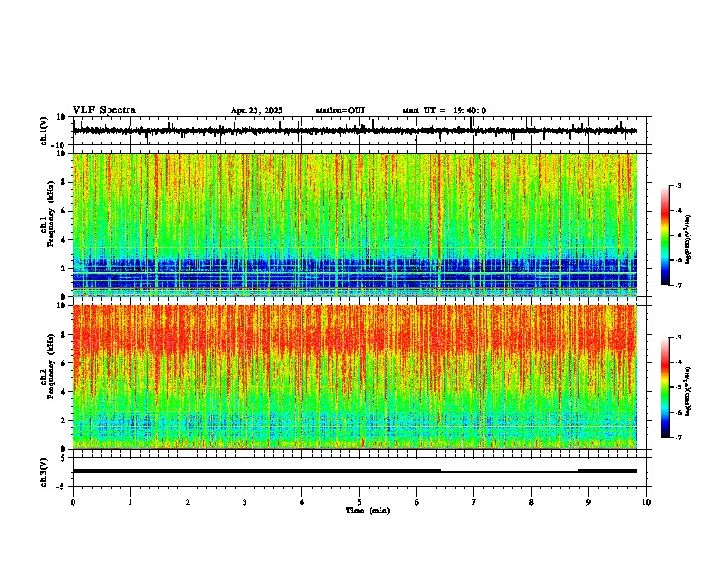Click the time axis tick label "3"
Screen dimensions: 728x563
coord(245,502)
